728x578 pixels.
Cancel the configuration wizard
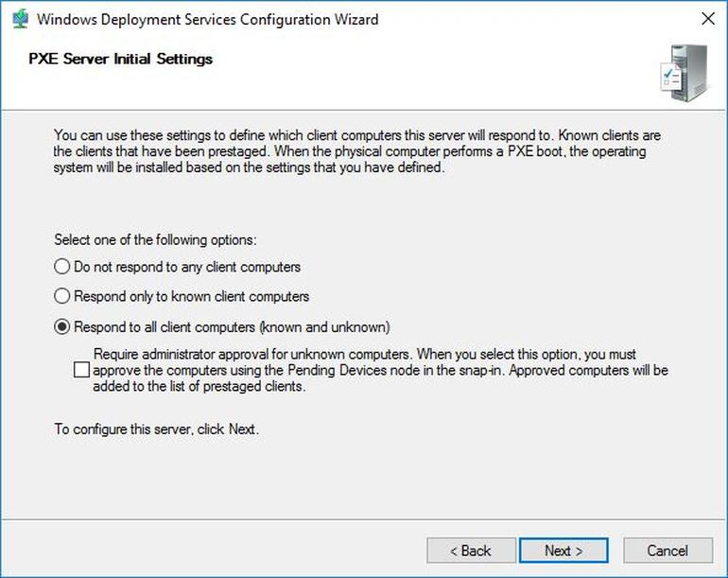coord(667,551)
